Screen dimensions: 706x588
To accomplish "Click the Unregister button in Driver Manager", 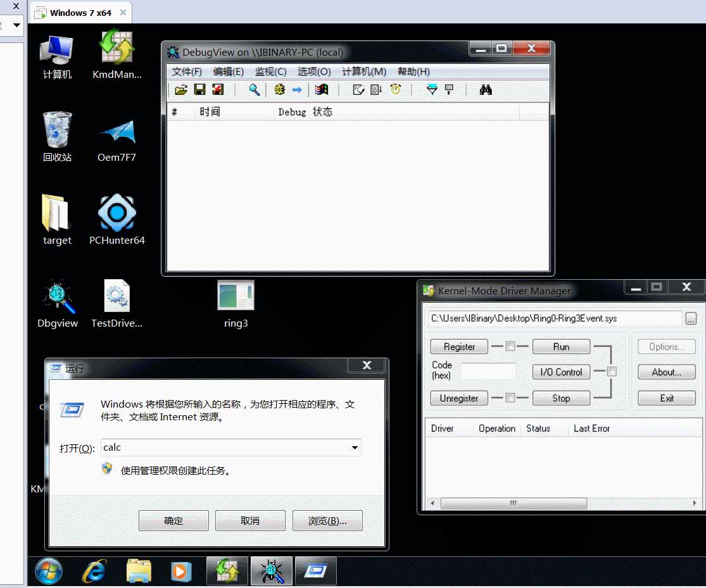I will click(459, 398).
